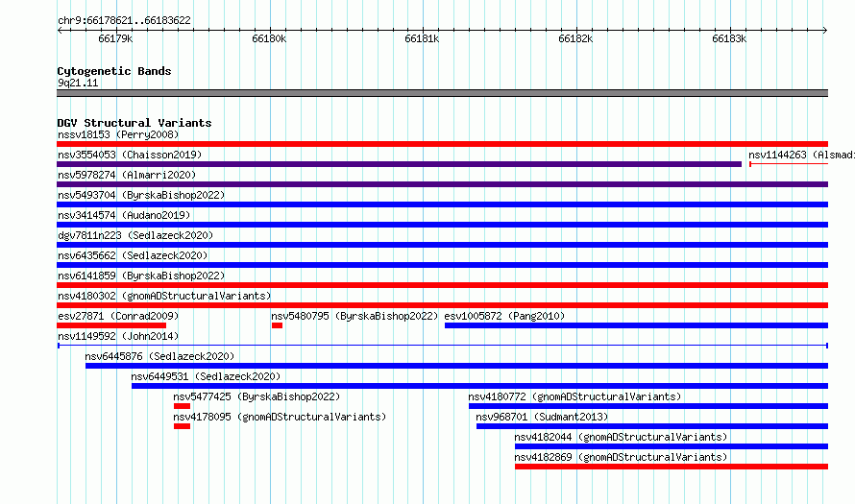Screen dimensions: 855x504
Task: Open nsv6445876 (Sedlazeck2020) label
Action: click(159, 356)
